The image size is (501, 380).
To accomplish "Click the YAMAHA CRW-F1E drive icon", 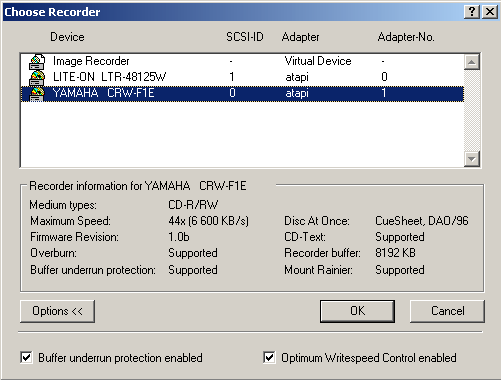I will tap(37, 94).
